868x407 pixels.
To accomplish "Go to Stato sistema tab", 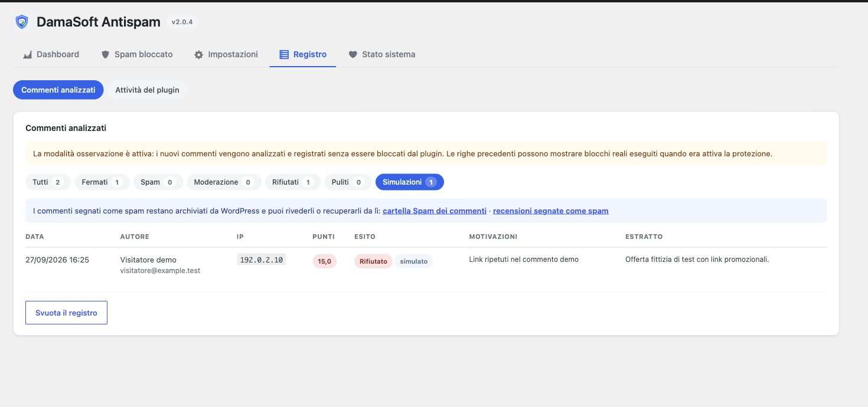I will 382,54.
